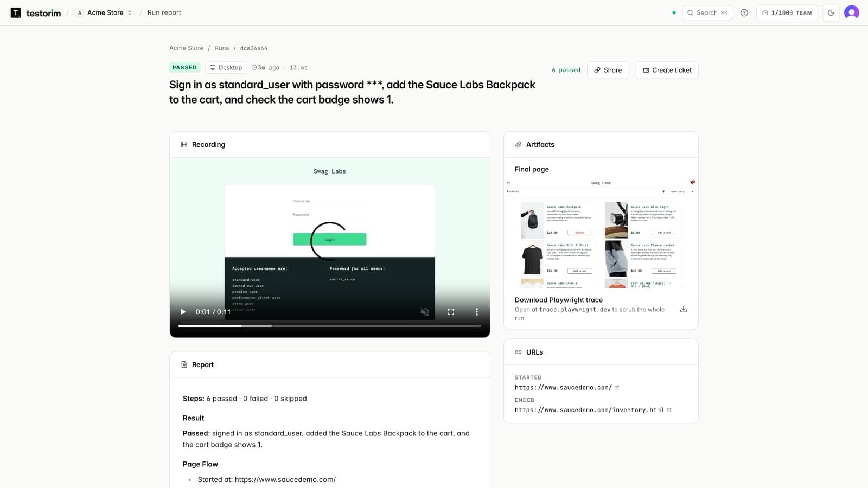Open the video more options menu

[477, 312]
